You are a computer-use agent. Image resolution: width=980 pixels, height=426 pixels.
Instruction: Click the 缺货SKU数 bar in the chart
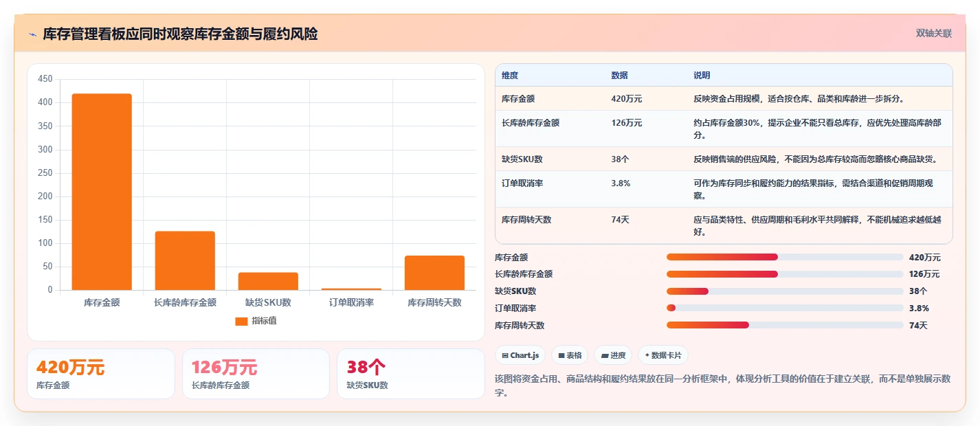tap(268, 281)
